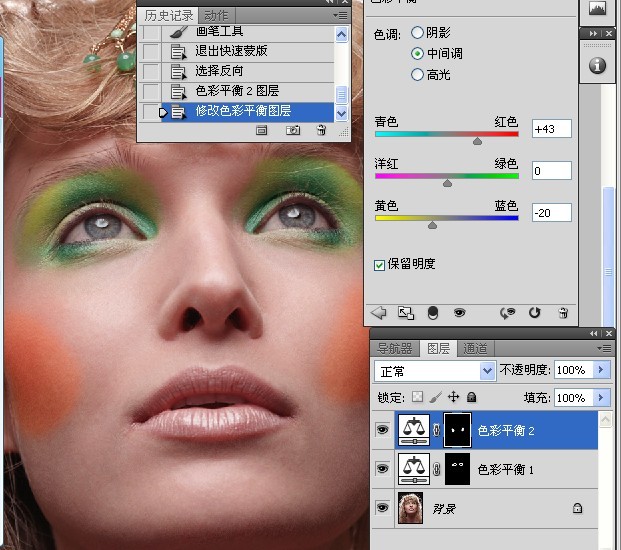The height and width of the screenshot is (550, 621).
Task: Click the histogram panel icon
Action: (597, 9)
